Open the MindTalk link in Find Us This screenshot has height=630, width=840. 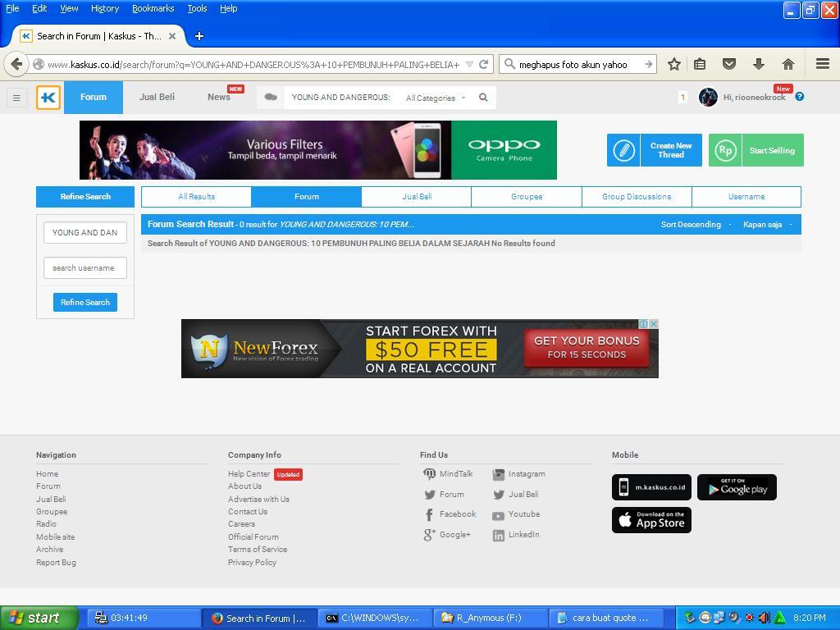[x=449, y=473]
